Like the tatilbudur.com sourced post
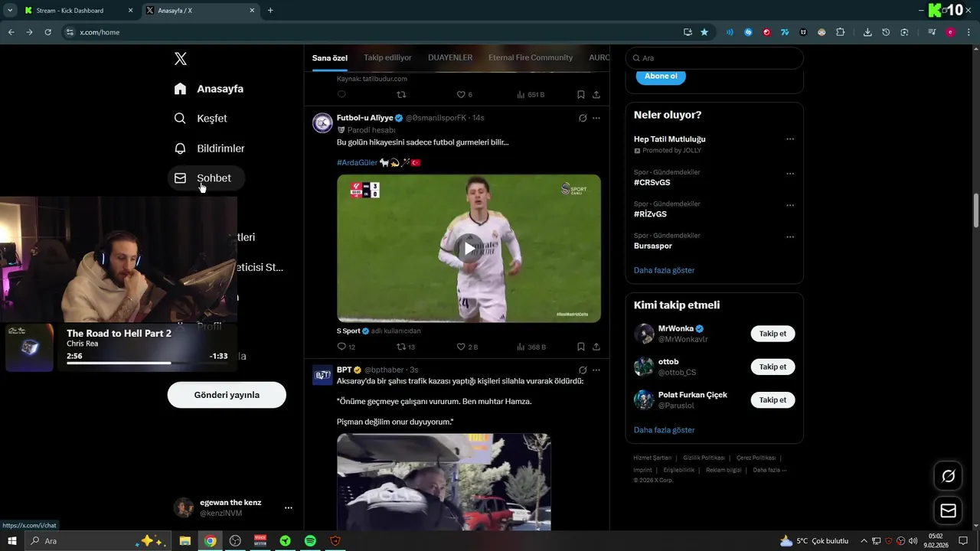This screenshot has width=980, height=551. (x=465, y=95)
